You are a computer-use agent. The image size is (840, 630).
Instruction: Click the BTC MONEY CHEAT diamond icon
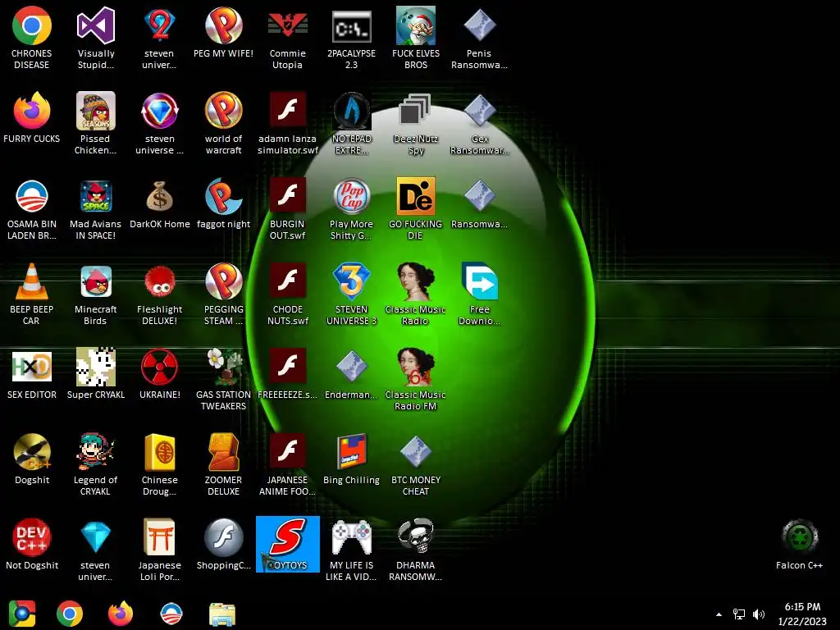click(x=415, y=452)
